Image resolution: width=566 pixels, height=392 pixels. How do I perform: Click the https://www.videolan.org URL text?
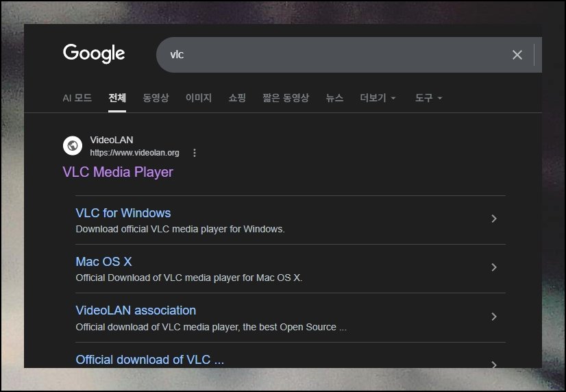coord(134,153)
